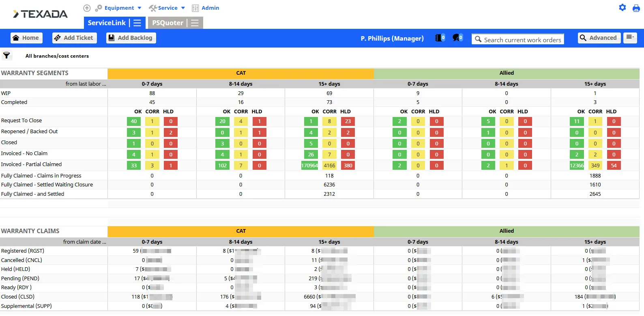Viewport: 644px width, 316px height.
Task: Open the chat messages icon
Action: [457, 38]
